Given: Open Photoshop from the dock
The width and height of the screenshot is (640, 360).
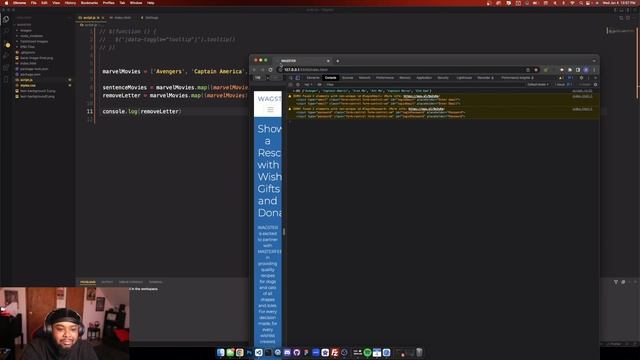Looking at the screenshot, I should click(x=249, y=352).
